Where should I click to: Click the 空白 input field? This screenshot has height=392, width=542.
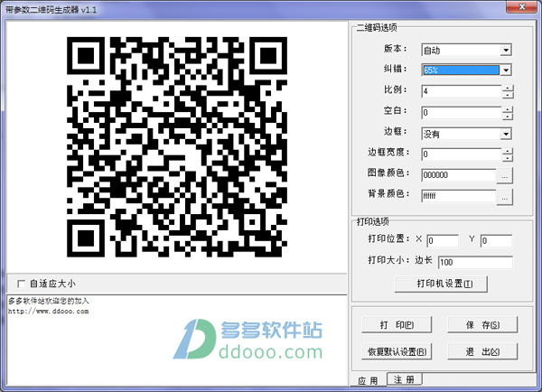pyautogui.click(x=462, y=113)
